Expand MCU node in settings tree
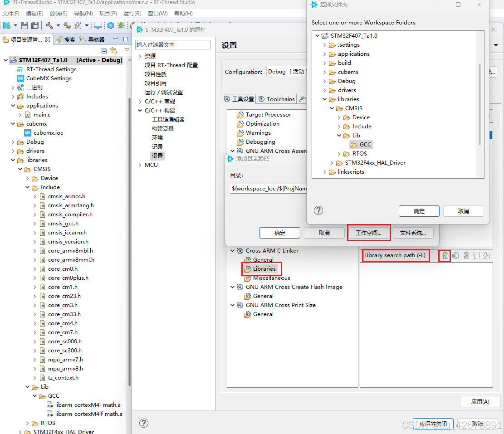This screenshot has width=504, height=434. (141, 165)
